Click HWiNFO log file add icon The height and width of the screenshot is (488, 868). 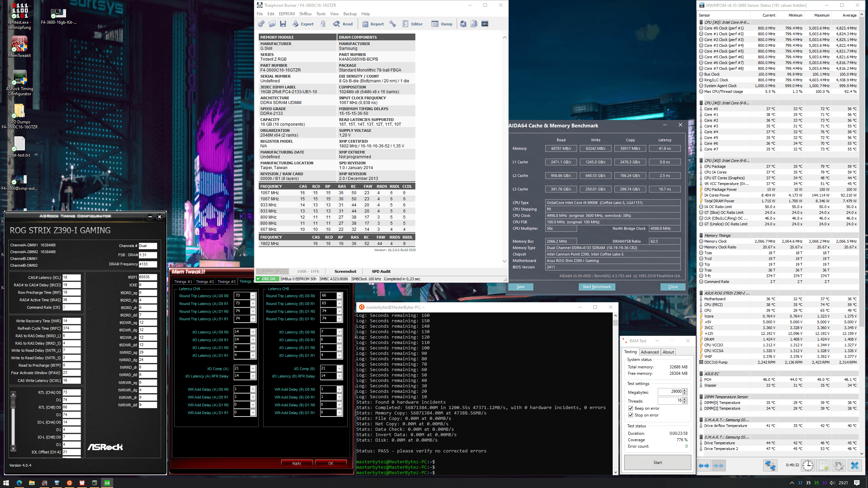point(824,466)
